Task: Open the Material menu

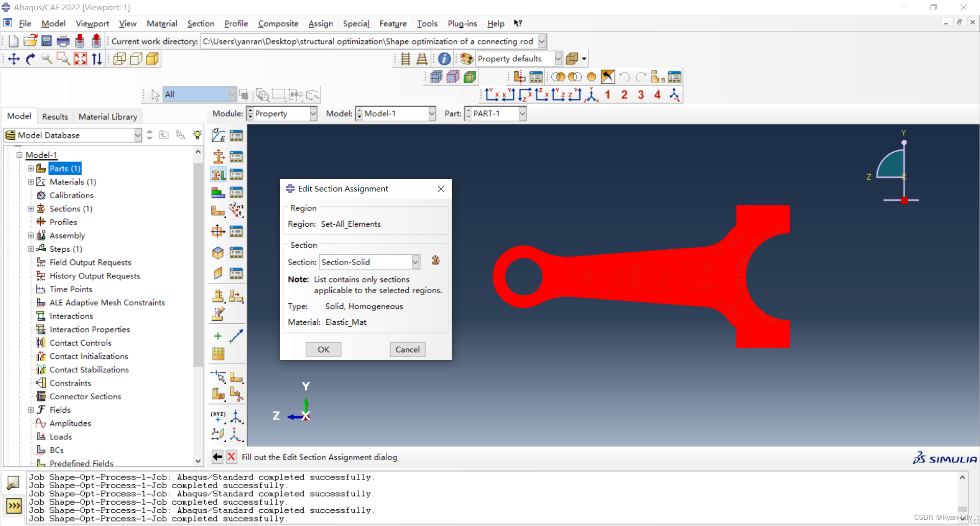Action: point(162,23)
